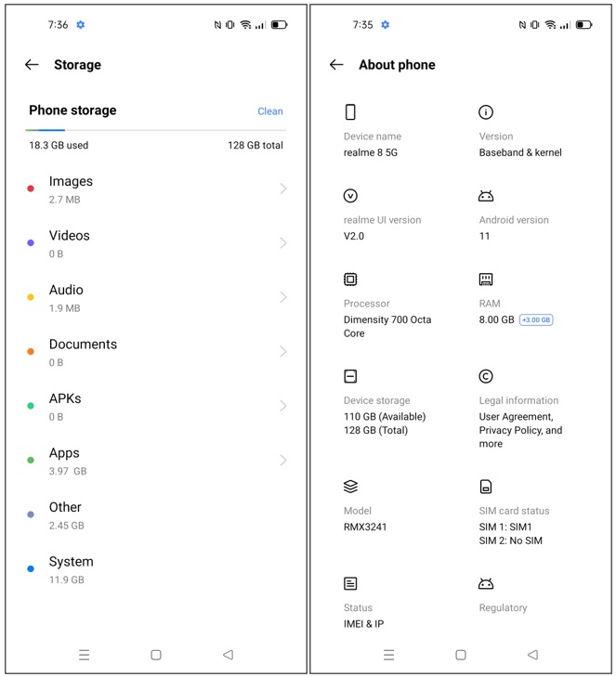Open the Device name phone icon
Viewport: 616px width, 677px height.
click(350, 111)
